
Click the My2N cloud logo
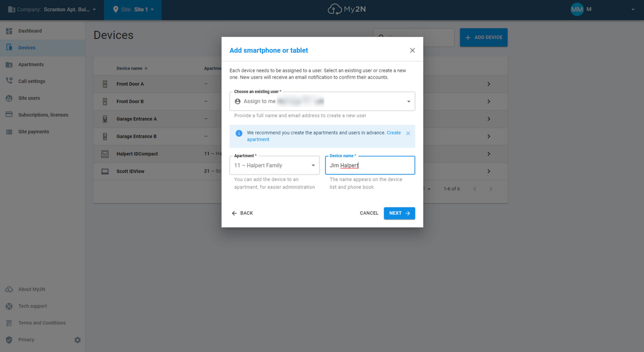pos(347,9)
